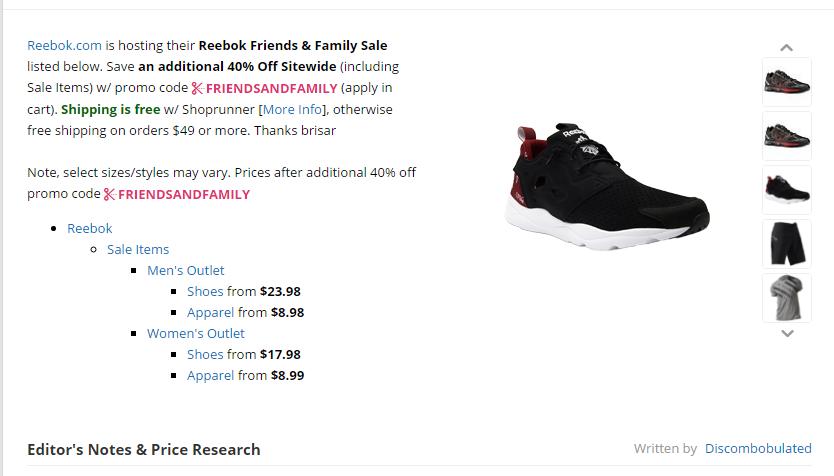Go to Men's Outlet
This screenshot has height=476, width=834.
[186, 270]
